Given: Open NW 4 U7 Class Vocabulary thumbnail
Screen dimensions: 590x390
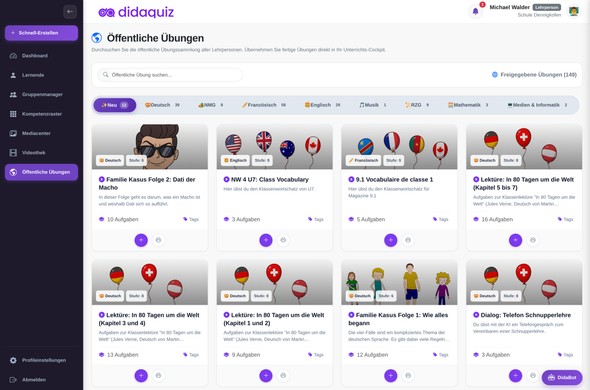Looking at the screenshot, I should (x=275, y=146).
